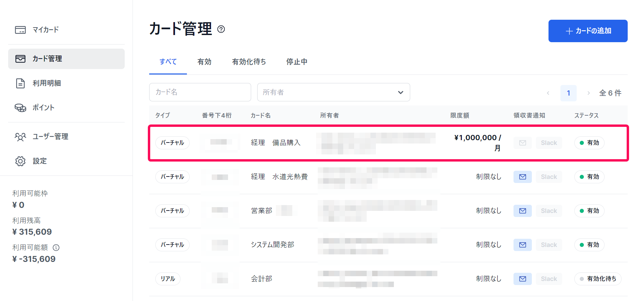
Task: Go to previous page arrow
Action: [x=548, y=93]
